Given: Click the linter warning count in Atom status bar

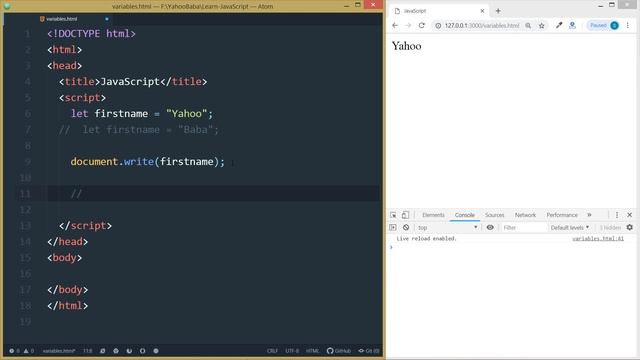Looking at the screenshot, I should [29, 351].
